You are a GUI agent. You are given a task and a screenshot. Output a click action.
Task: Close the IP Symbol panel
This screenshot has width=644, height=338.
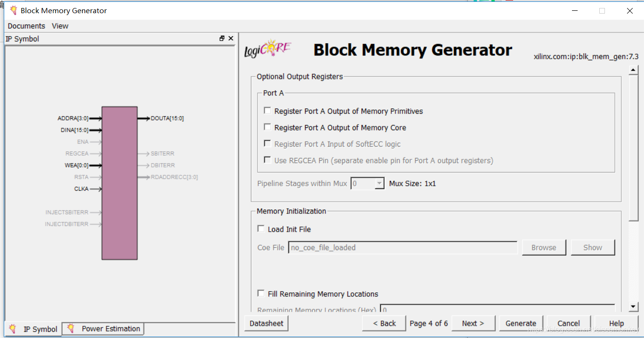pos(231,39)
